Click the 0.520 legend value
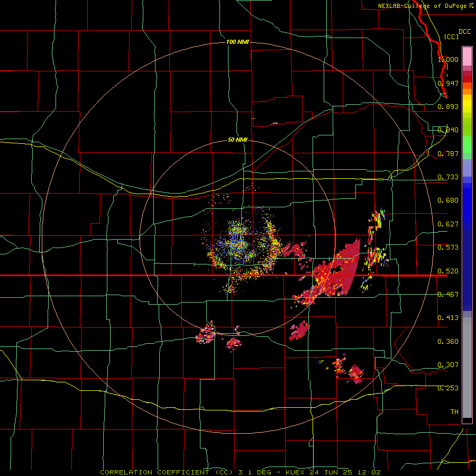 pyautogui.click(x=448, y=271)
